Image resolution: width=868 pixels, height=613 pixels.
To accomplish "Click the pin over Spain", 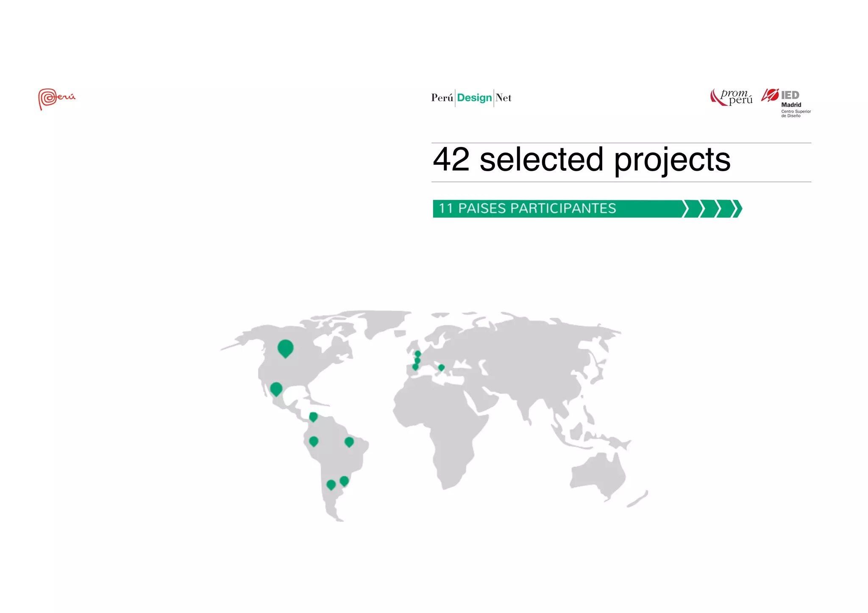I will [415, 367].
